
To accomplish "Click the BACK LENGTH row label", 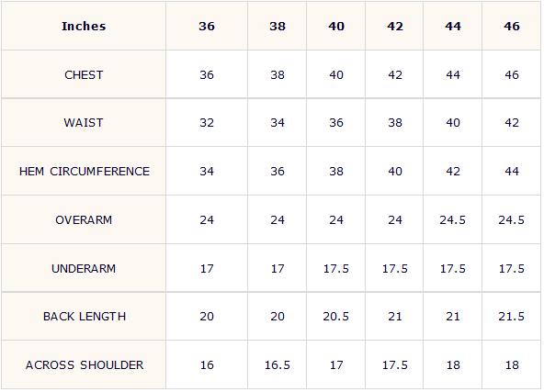I will point(85,317).
